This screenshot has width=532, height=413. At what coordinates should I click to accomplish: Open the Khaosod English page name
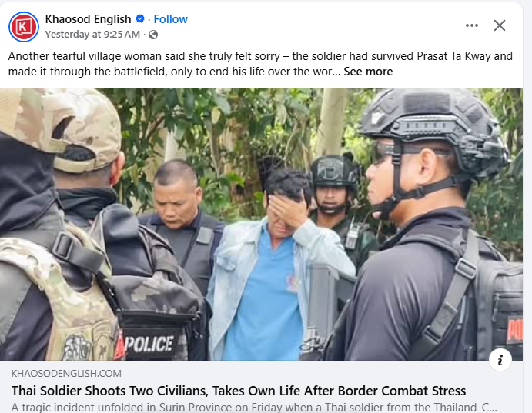89,19
